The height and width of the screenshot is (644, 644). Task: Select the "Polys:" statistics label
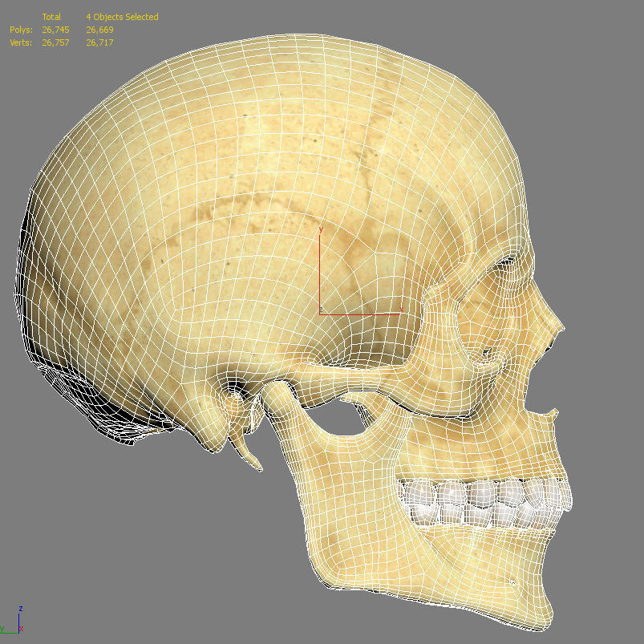[x=21, y=30]
